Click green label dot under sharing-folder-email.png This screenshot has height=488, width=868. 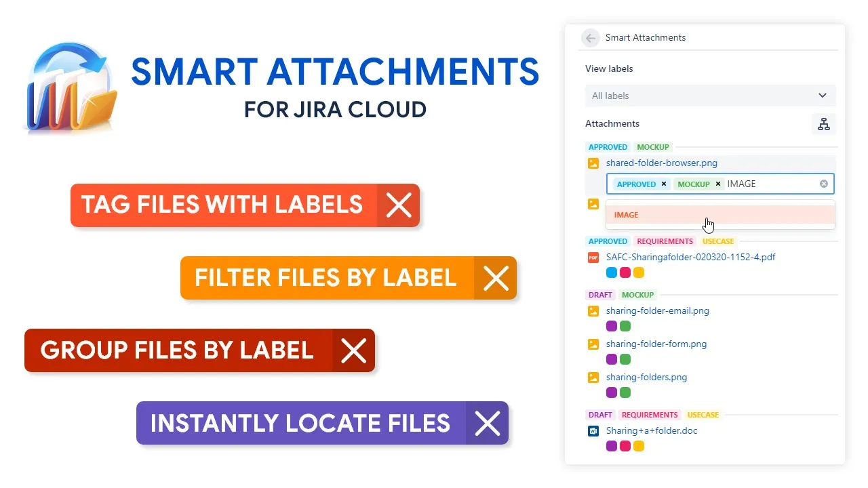coord(625,326)
